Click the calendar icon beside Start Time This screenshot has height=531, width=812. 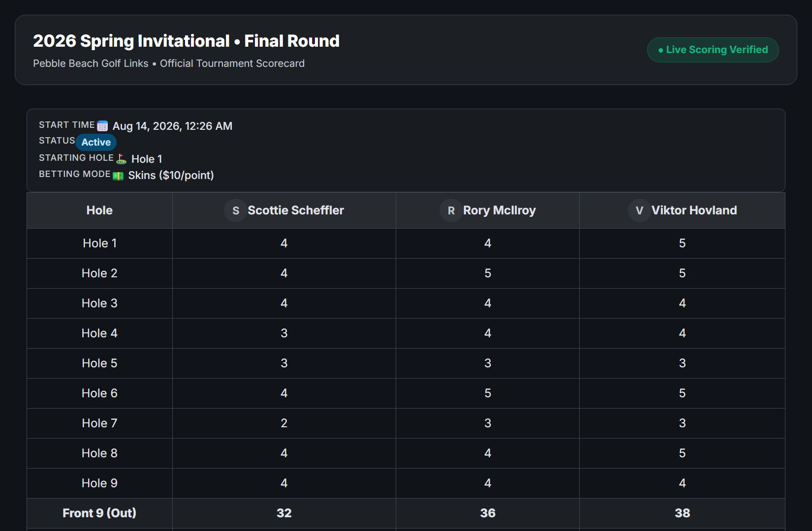pos(102,126)
